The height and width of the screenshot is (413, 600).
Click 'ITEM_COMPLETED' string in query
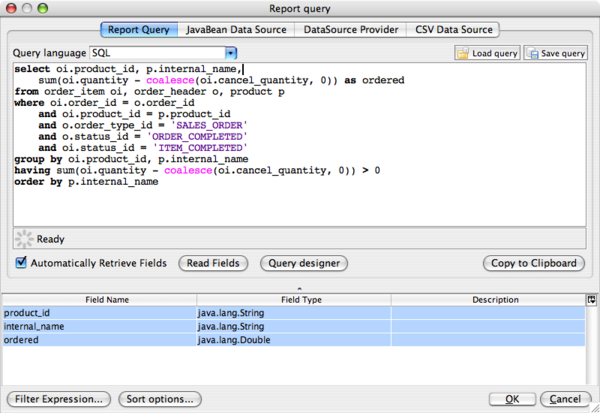pyautogui.click(x=200, y=148)
